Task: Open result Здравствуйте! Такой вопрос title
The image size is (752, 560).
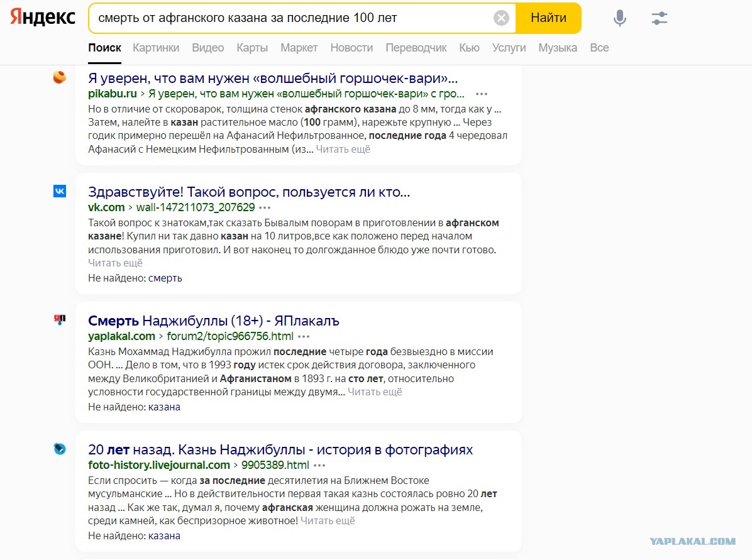Action: click(249, 192)
